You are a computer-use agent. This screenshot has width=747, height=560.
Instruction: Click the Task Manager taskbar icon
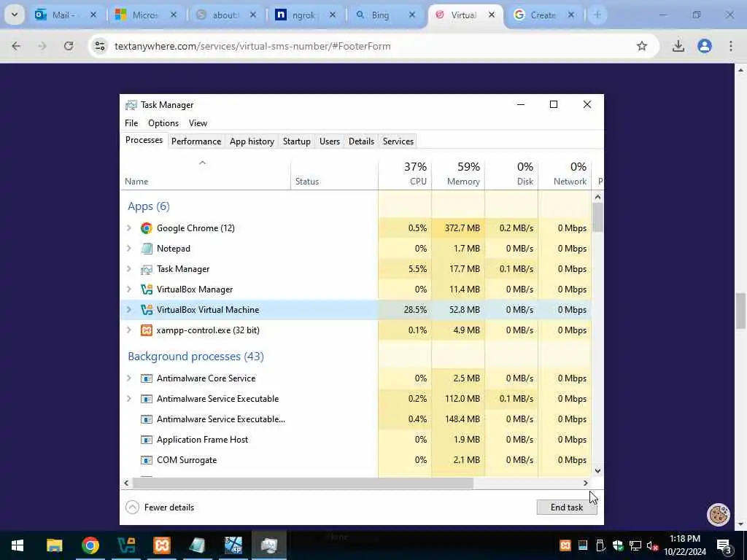pos(269,545)
